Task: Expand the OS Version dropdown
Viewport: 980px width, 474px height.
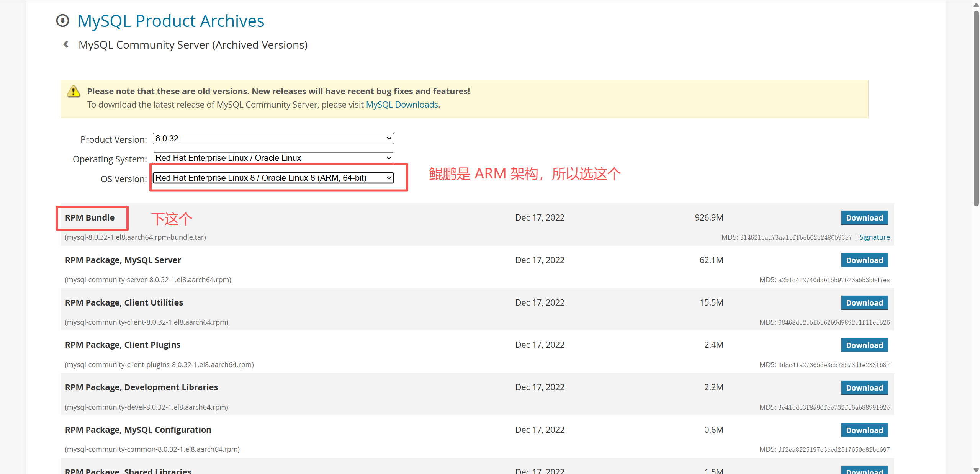Action: [273, 178]
